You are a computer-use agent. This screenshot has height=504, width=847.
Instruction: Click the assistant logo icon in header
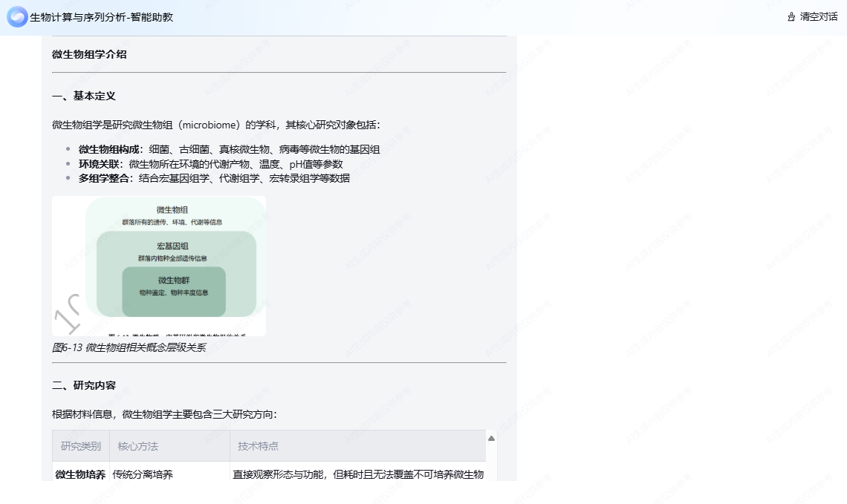point(17,17)
